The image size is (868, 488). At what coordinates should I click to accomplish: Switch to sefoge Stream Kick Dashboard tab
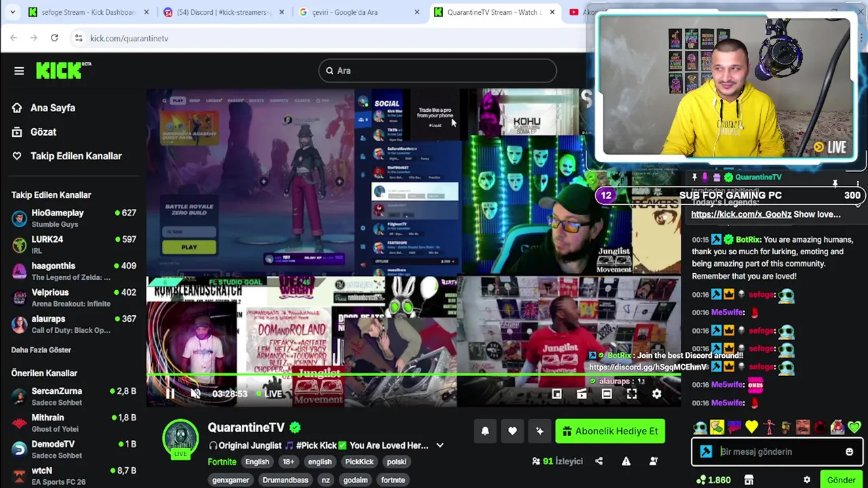tap(88, 12)
